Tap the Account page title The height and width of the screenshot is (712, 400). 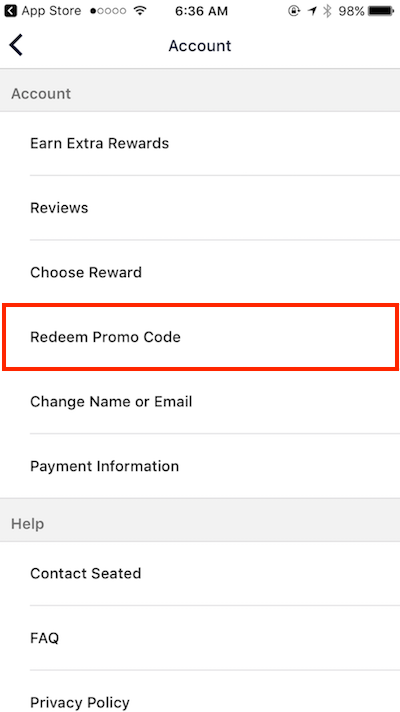tap(200, 45)
